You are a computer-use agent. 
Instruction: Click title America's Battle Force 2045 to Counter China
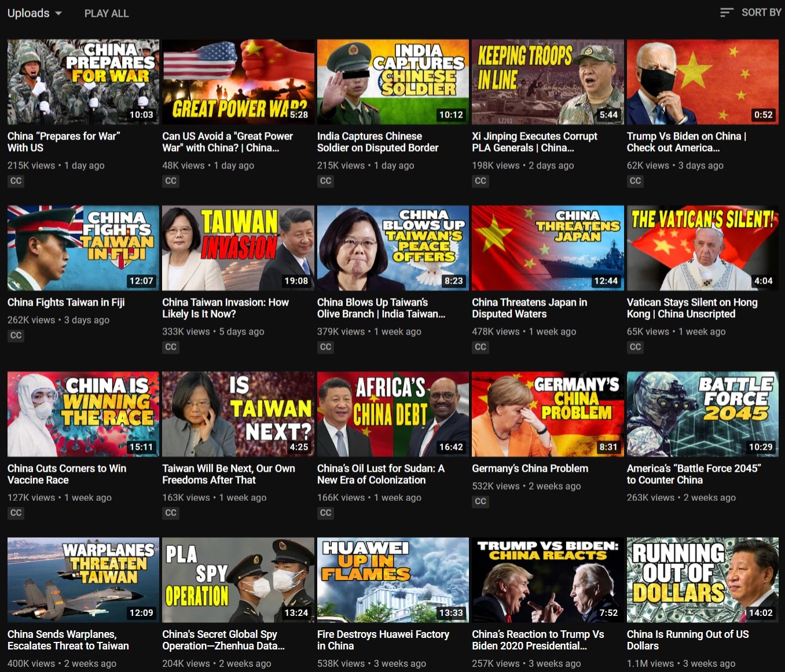click(694, 474)
